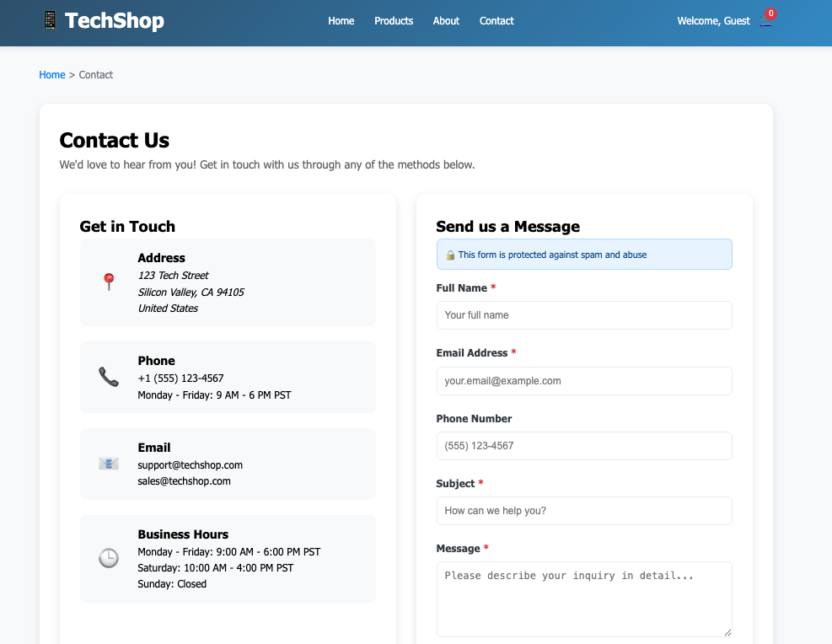Click the shopping cart icon
Viewport: 832px width, 644px height.
(765, 22)
